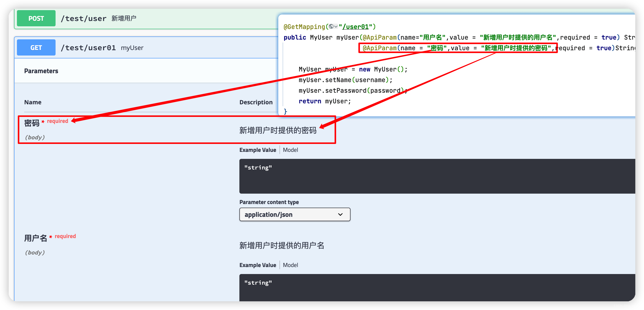
Task: Click the 密码 parameter name
Action: [x=32, y=123]
